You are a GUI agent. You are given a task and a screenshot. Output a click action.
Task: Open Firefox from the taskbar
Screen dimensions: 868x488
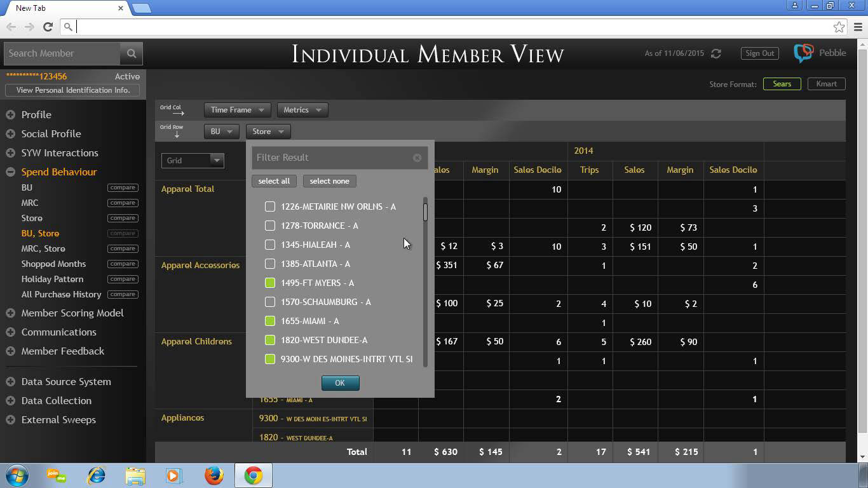coord(214,475)
